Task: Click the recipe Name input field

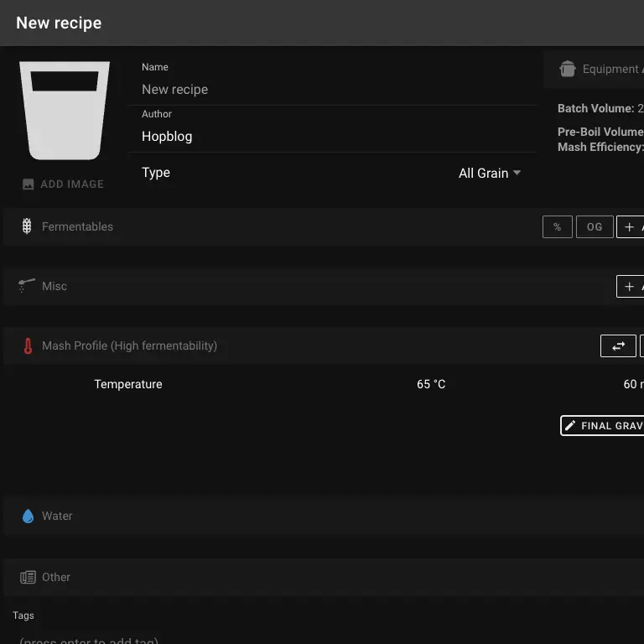Action: [335, 90]
